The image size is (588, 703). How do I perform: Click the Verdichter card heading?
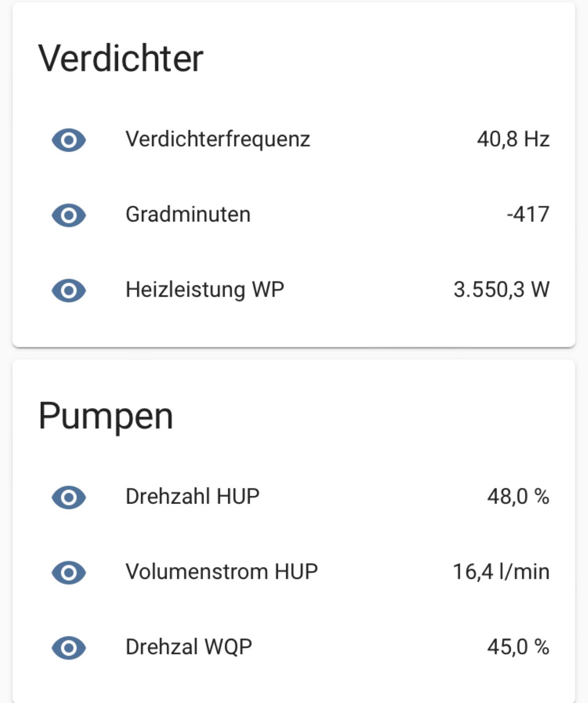point(121,59)
